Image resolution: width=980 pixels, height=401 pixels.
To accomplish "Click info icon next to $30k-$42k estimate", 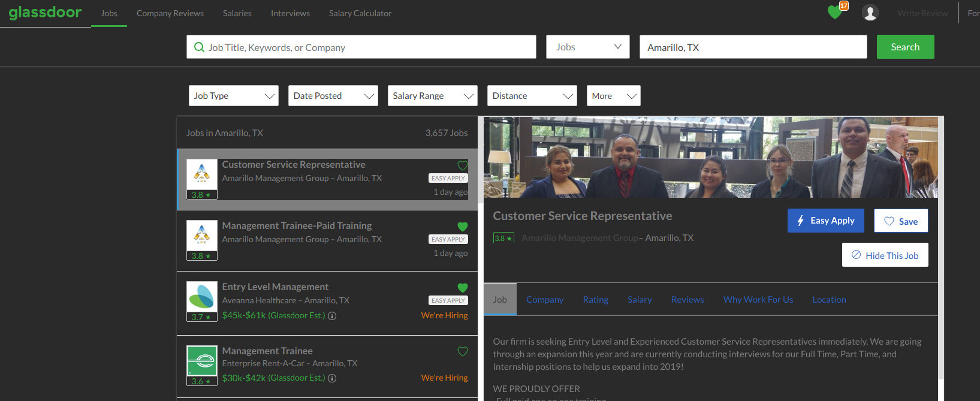I will 332,378.
